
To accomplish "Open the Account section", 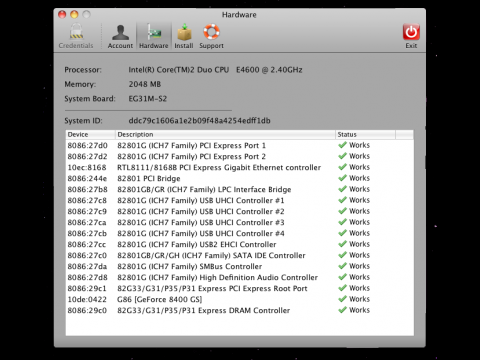I will 120,36.
